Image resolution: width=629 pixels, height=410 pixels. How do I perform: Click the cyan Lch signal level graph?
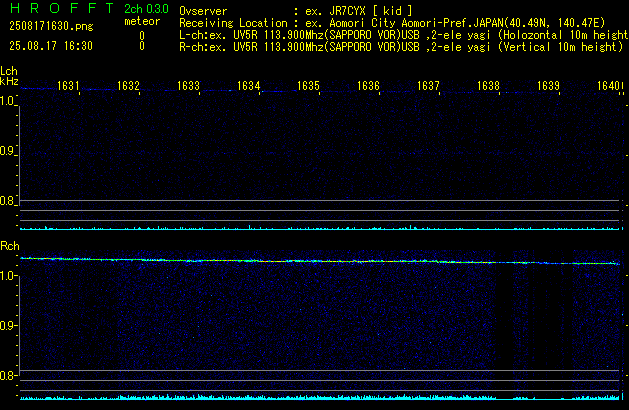[x=320, y=227]
